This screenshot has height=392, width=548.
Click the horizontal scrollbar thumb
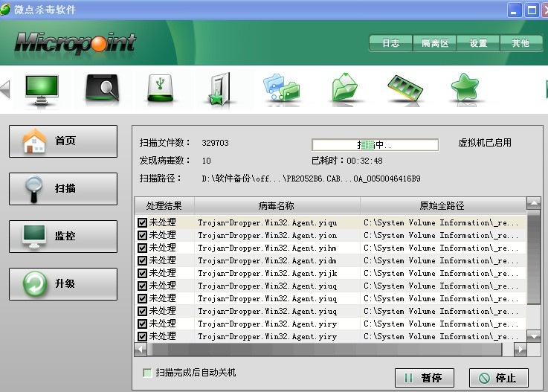[325, 350]
